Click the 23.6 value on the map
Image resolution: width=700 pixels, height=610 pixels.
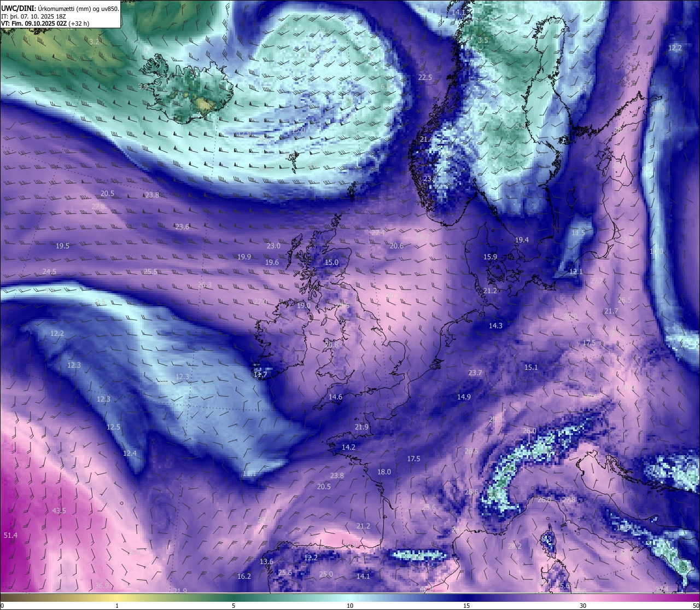(x=182, y=227)
